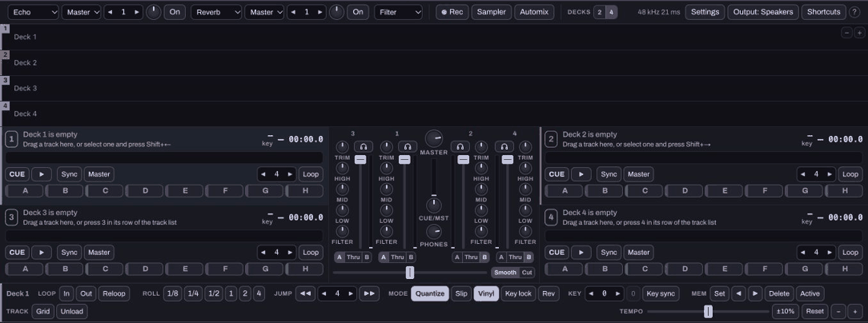Click the Echo effect amount knob
Viewport: 868px width, 323px height.
[153, 12]
